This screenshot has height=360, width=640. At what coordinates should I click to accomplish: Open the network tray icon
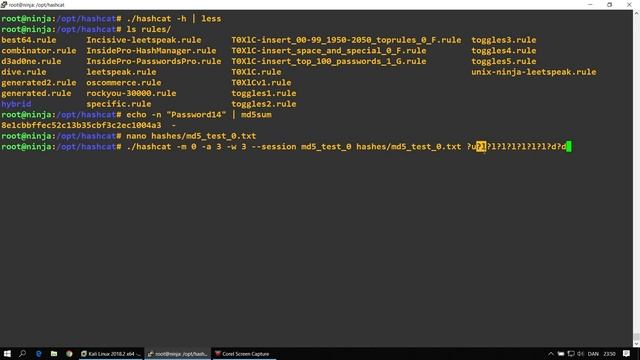(x=571, y=353)
